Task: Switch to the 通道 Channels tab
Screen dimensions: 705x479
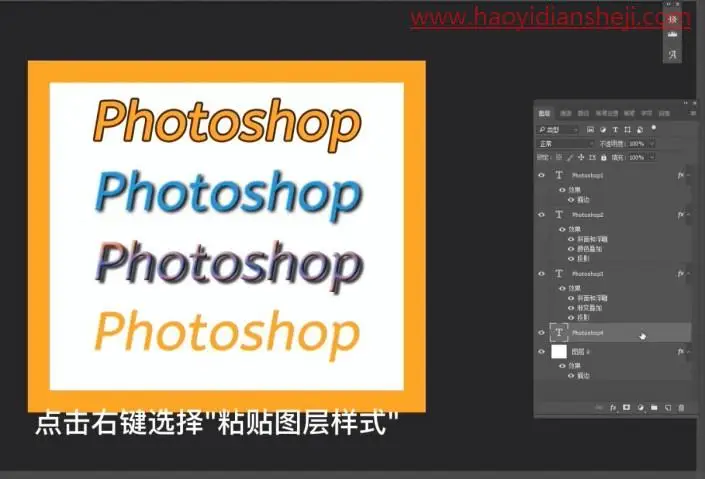Action: 566,113
